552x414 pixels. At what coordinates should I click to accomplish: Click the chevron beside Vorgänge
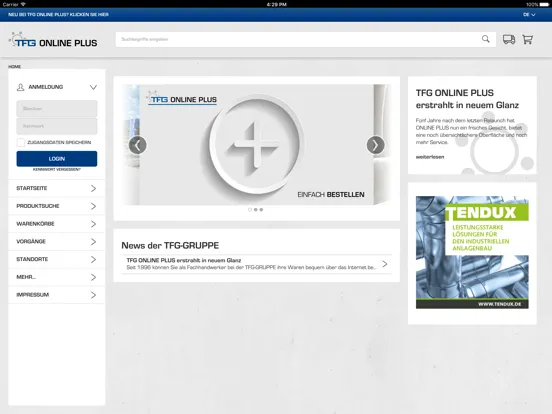[x=93, y=242]
